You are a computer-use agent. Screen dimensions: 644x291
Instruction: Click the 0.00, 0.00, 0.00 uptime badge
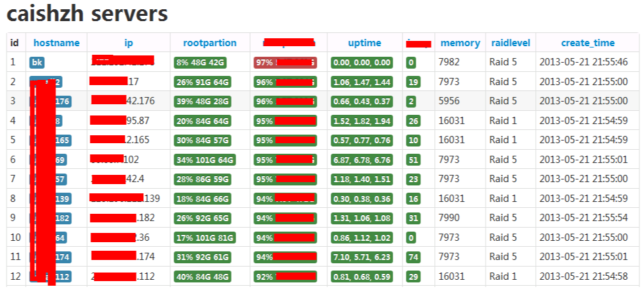[362, 63]
